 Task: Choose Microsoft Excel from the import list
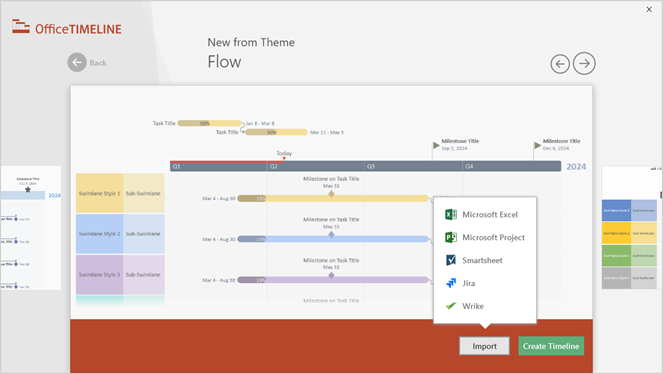coord(485,214)
